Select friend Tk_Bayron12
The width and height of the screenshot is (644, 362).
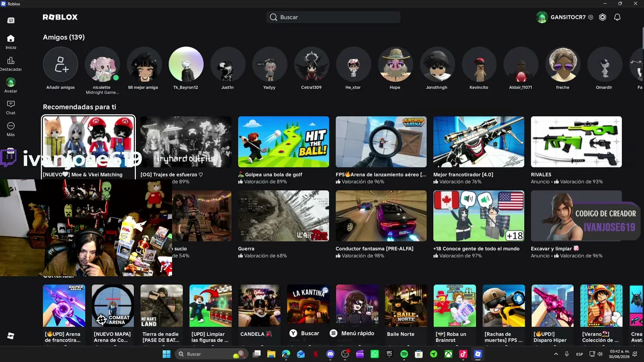click(186, 64)
